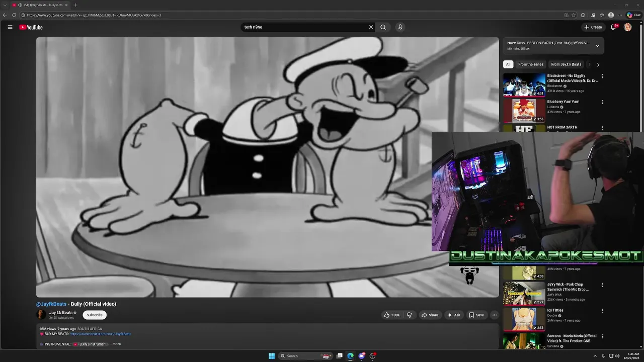Ask about this video
Viewport: 644px width, 362px height.
tap(454, 315)
